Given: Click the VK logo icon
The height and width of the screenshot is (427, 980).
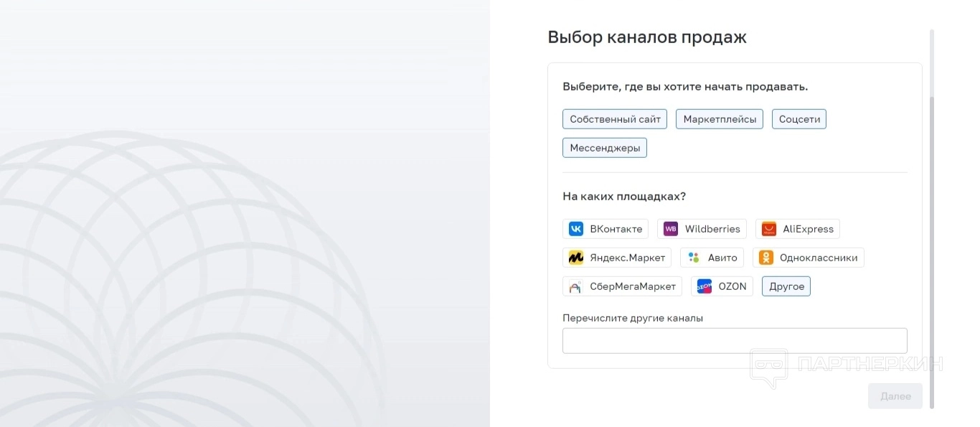Looking at the screenshot, I should pyautogui.click(x=576, y=229).
